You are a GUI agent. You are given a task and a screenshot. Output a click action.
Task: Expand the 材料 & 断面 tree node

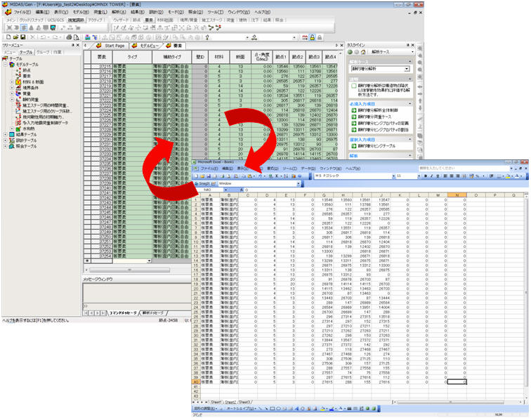(x=12, y=82)
